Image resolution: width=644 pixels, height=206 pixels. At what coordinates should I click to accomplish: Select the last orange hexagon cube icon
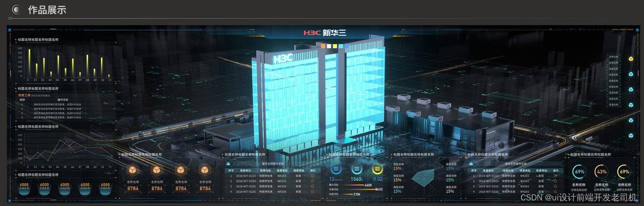click(x=205, y=170)
